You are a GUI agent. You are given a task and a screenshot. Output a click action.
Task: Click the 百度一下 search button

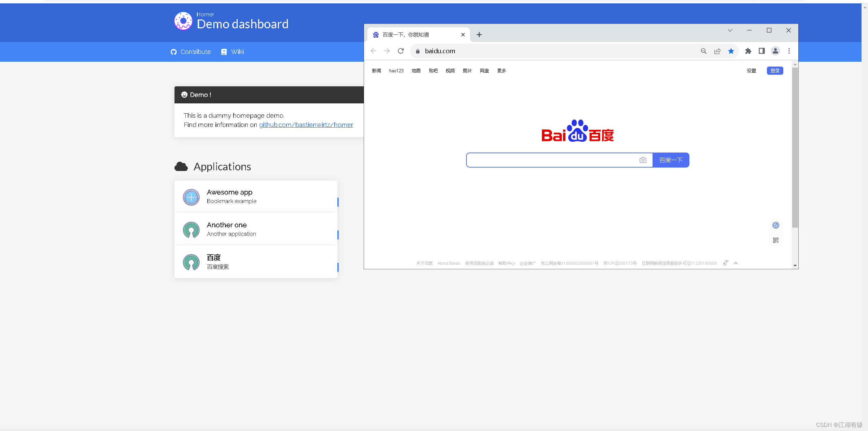click(671, 160)
